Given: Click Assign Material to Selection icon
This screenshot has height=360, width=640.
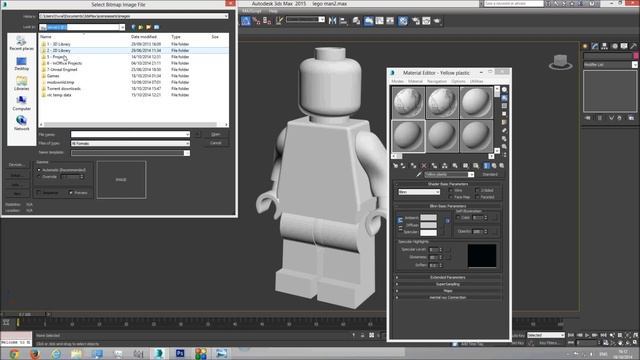Looking at the screenshot, I should (x=413, y=166).
